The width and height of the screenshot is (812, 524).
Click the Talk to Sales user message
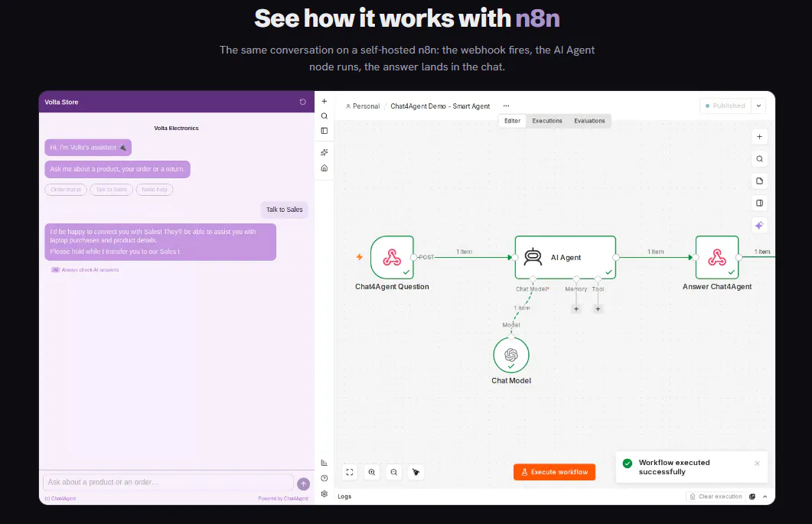pos(284,210)
